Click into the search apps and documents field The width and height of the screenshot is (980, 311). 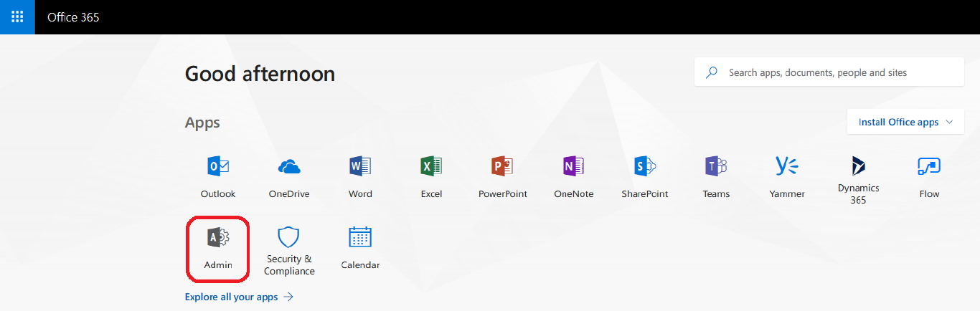839,72
